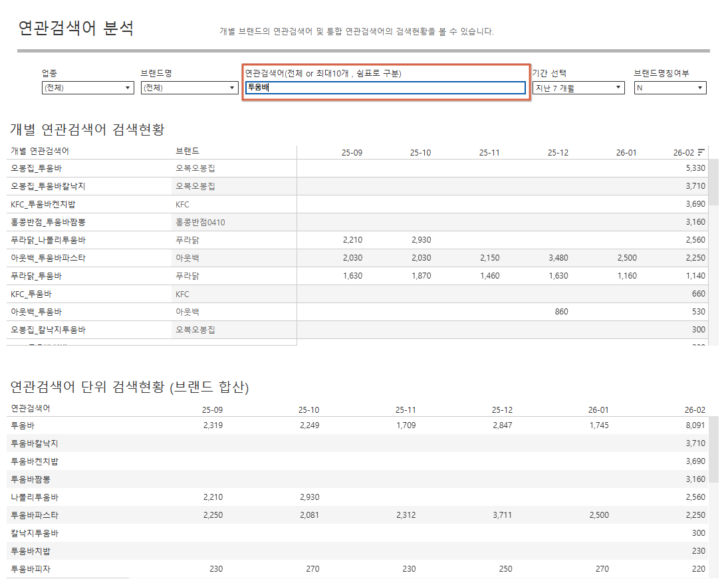Select the 25-09 column header in the upper table
The width and height of the screenshot is (728, 585).
[352, 152]
